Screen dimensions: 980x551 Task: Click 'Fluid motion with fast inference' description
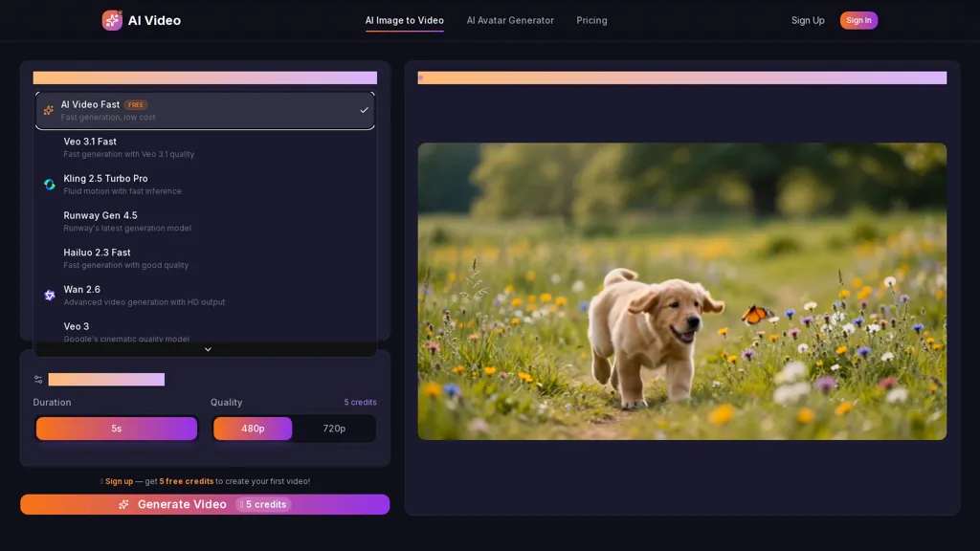[122, 191]
